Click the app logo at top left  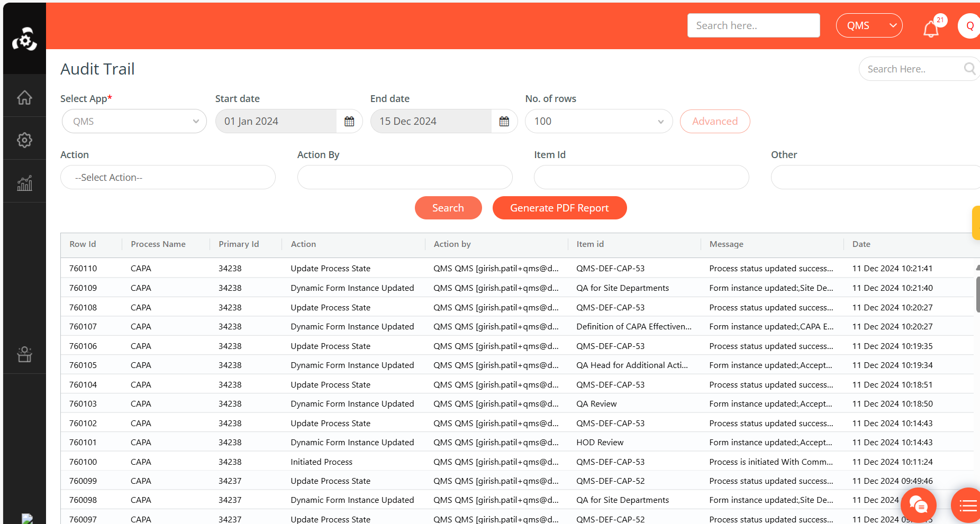tap(24, 39)
